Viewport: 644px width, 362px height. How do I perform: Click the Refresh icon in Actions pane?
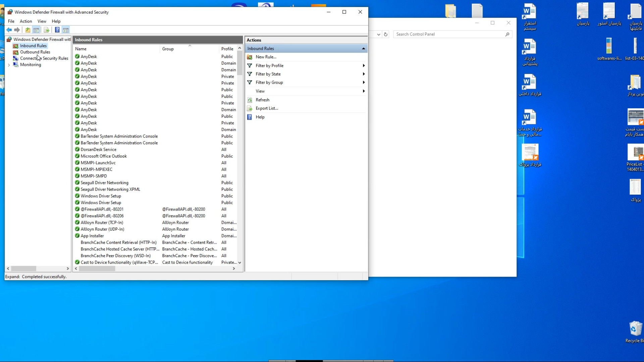pyautogui.click(x=250, y=100)
